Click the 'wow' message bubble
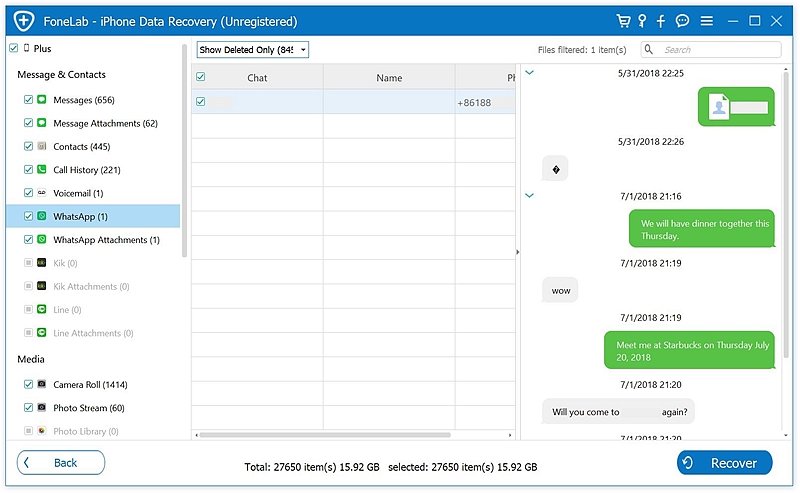800x493 pixels. [x=560, y=290]
